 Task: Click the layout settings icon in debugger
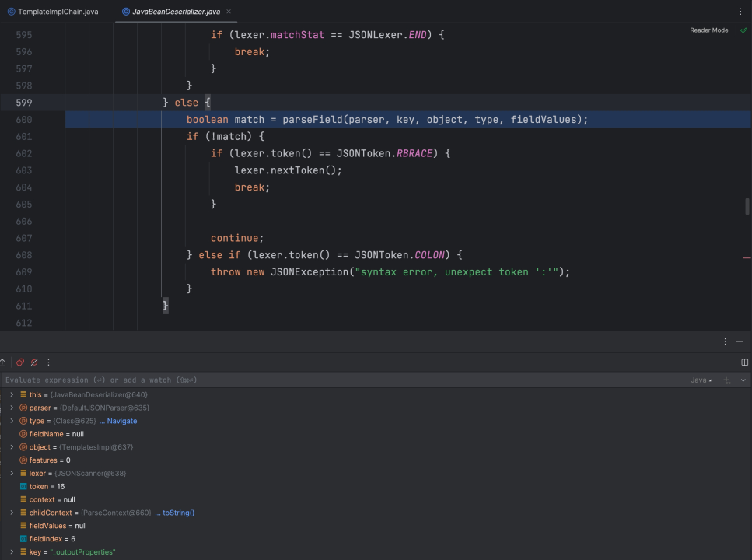(745, 362)
